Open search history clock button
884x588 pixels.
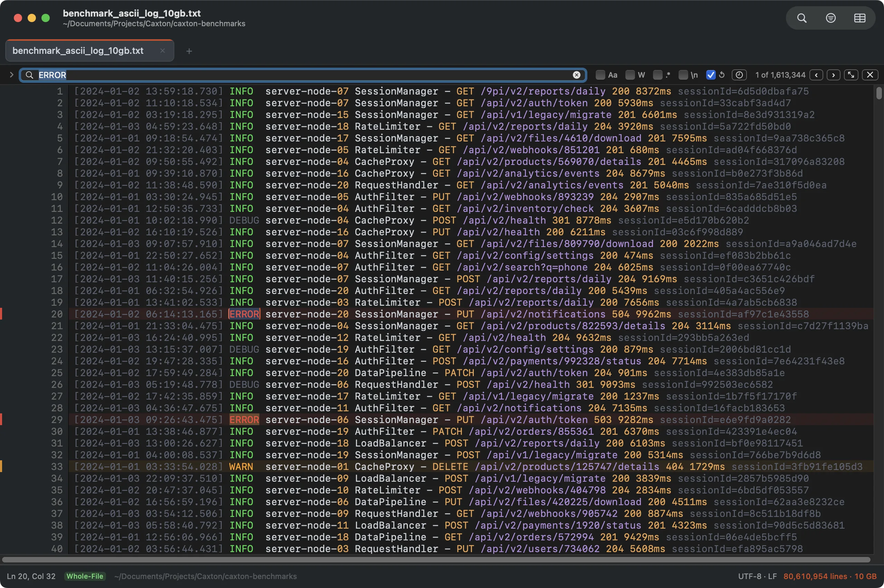(x=739, y=75)
